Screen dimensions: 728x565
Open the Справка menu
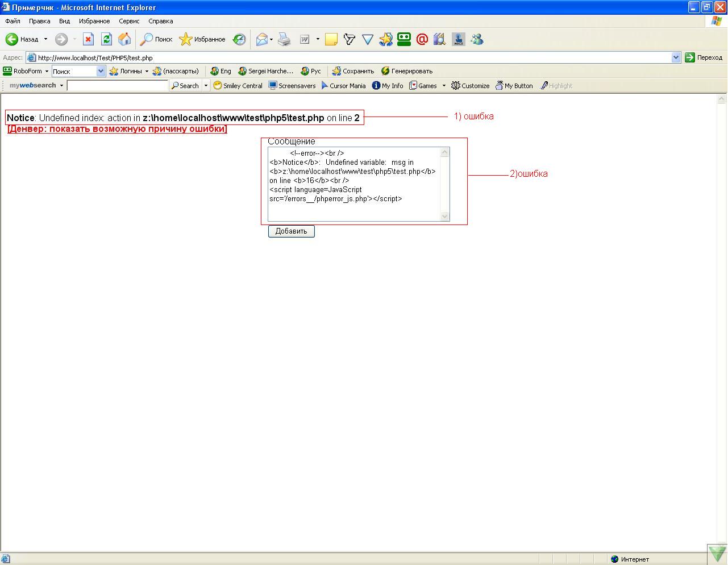[160, 21]
